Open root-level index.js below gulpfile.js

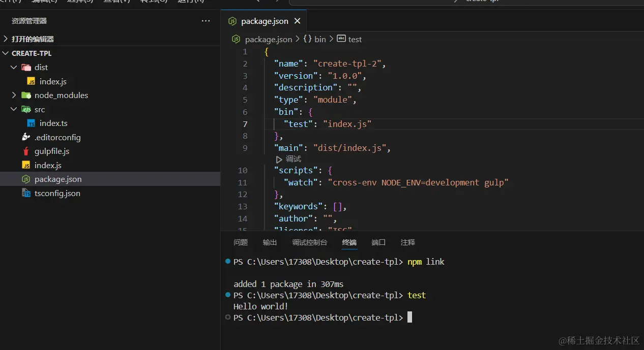[48, 165]
